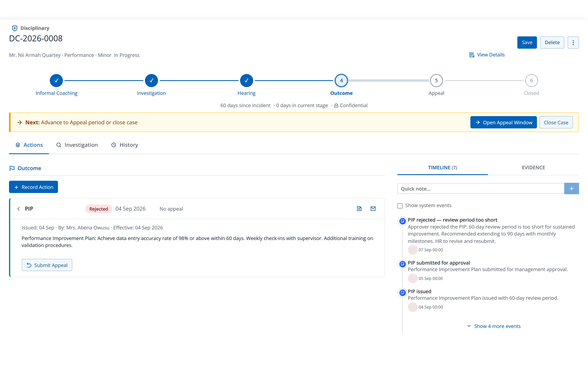Image resolution: width=588 pixels, height=368 pixels.
Task: Click the Informal Coaching completed step circle
Action: click(56, 81)
